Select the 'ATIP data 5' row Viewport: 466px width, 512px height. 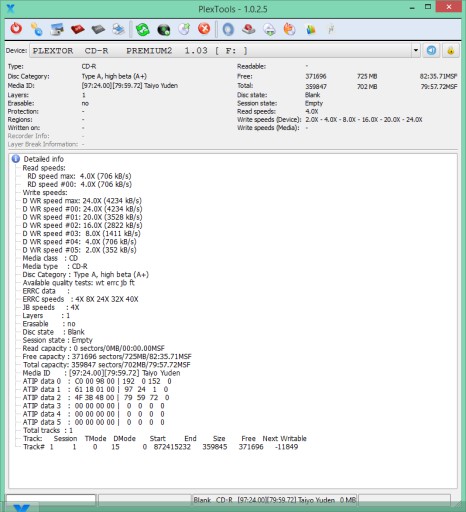tap(94, 422)
